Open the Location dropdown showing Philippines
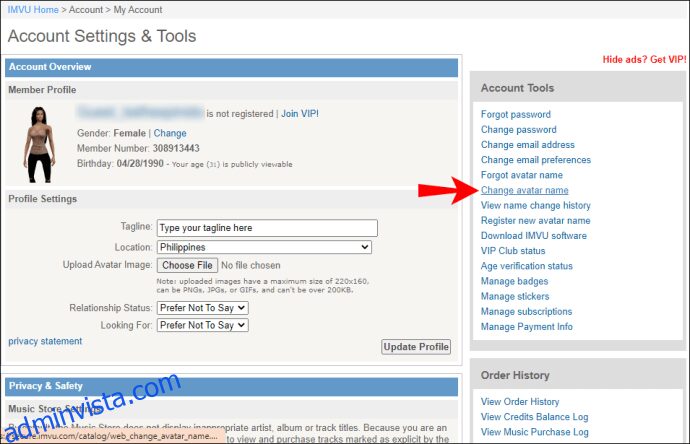The image size is (690, 444). [264, 247]
